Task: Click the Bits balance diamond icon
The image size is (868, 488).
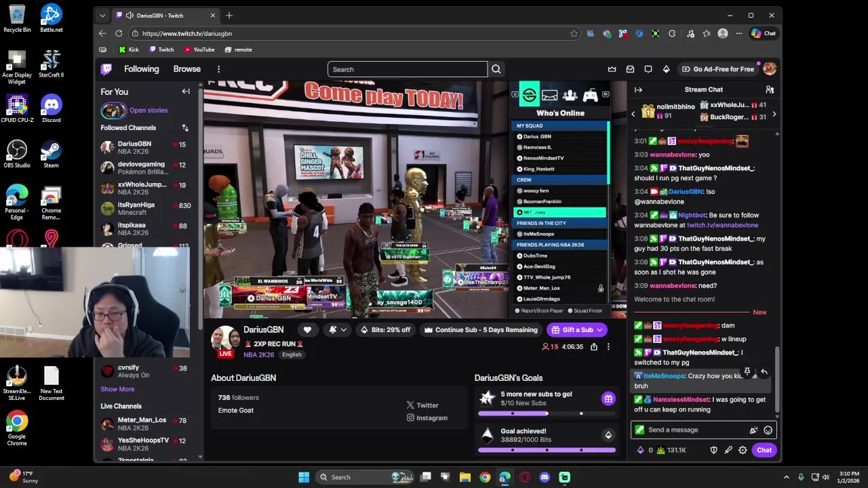Action: [640, 450]
